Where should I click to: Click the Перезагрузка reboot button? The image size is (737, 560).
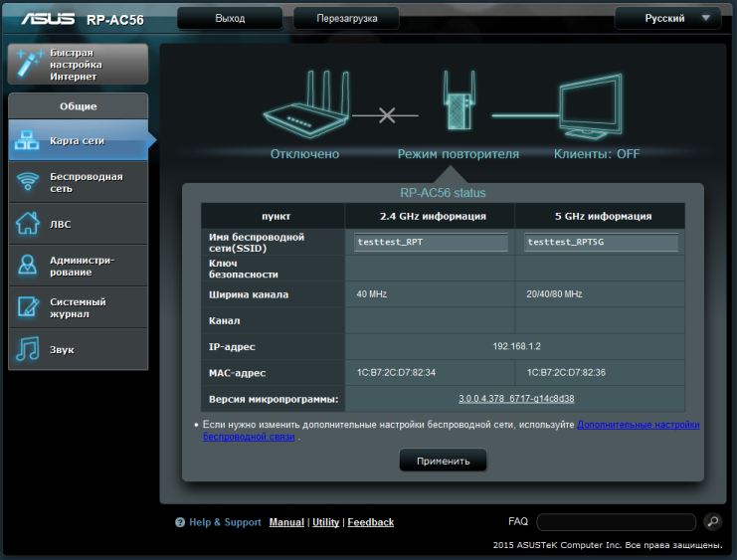(346, 18)
